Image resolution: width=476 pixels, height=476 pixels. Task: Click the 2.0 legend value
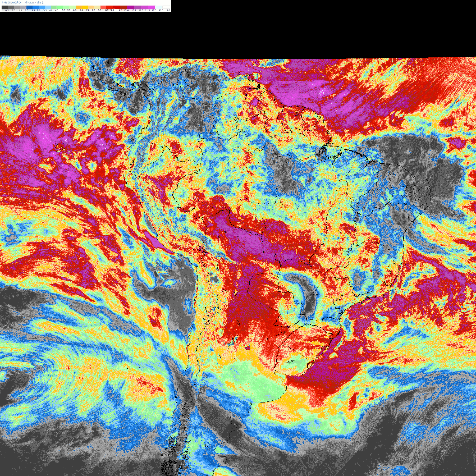tap(26, 10)
